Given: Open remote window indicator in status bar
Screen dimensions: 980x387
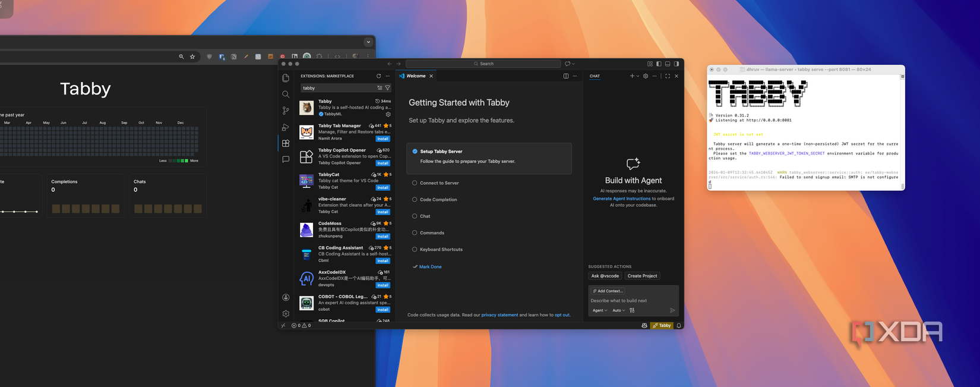Looking at the screenshot, I should [x=283, y=325].
